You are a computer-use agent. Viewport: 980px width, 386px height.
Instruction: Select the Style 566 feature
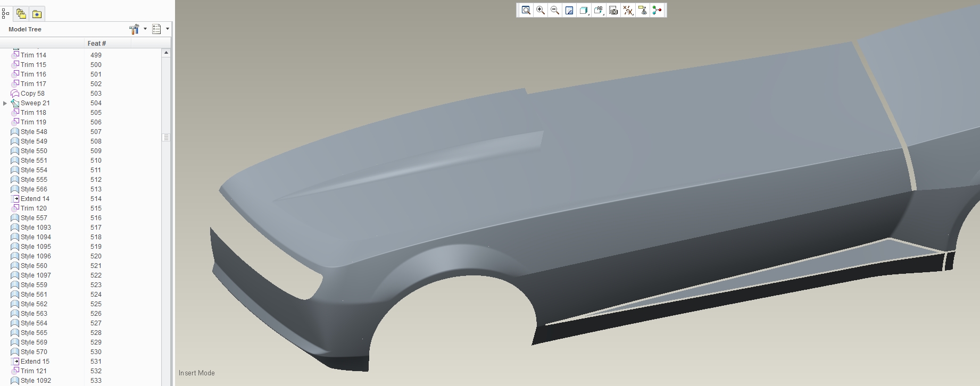29,189
